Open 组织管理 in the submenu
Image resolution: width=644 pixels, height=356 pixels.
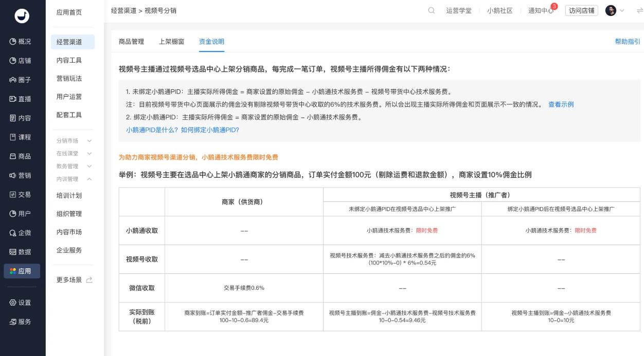pyautogui.click(x=69, y=214)
